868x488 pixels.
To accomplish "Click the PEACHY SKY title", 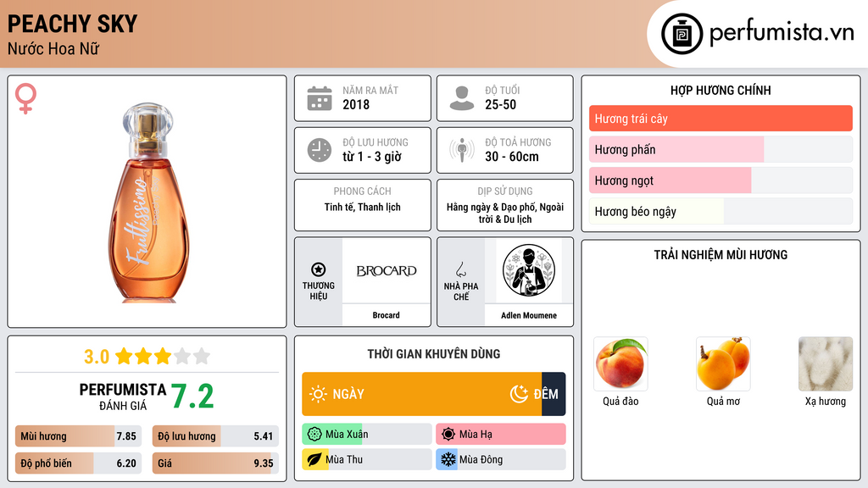I will (x=72, y=24).
